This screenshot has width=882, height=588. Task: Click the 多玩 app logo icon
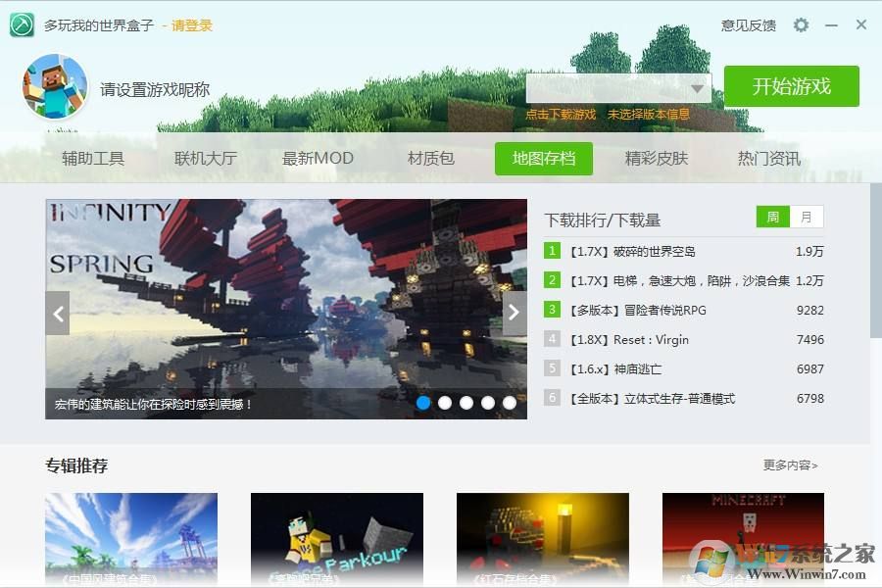(x=22, y=24)
